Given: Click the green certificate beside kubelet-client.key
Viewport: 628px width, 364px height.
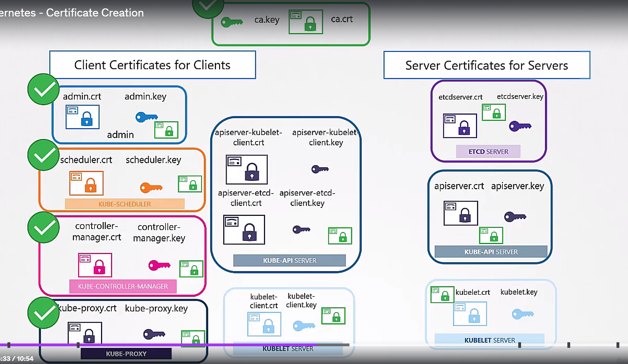Looking at the screenshot, I should pos(333,316).
